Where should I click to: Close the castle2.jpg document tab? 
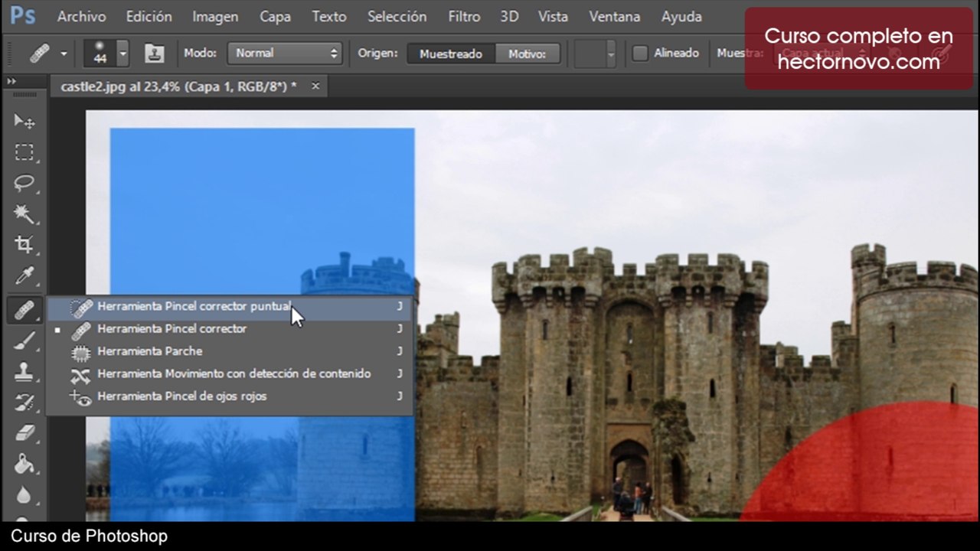[315, 86]
